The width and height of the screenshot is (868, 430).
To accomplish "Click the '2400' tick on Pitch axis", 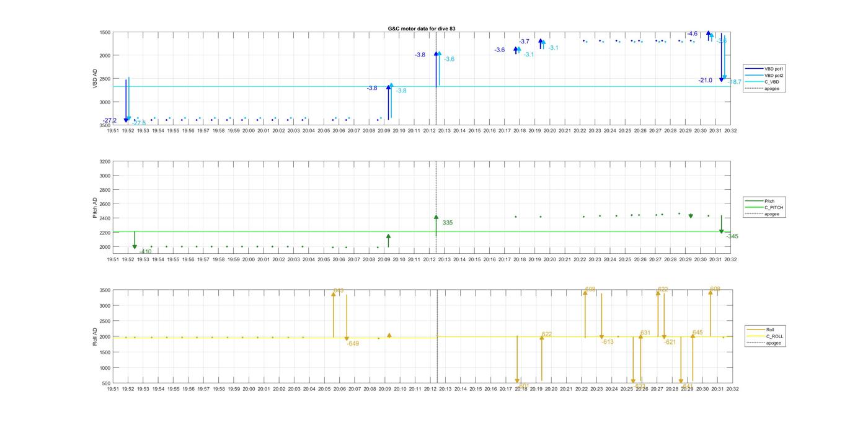I will coord(105,218).
